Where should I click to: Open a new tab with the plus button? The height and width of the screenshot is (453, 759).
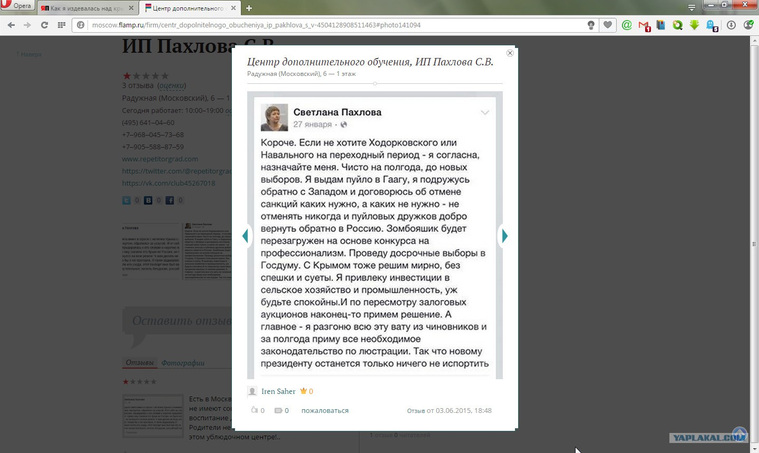[249, 8]
